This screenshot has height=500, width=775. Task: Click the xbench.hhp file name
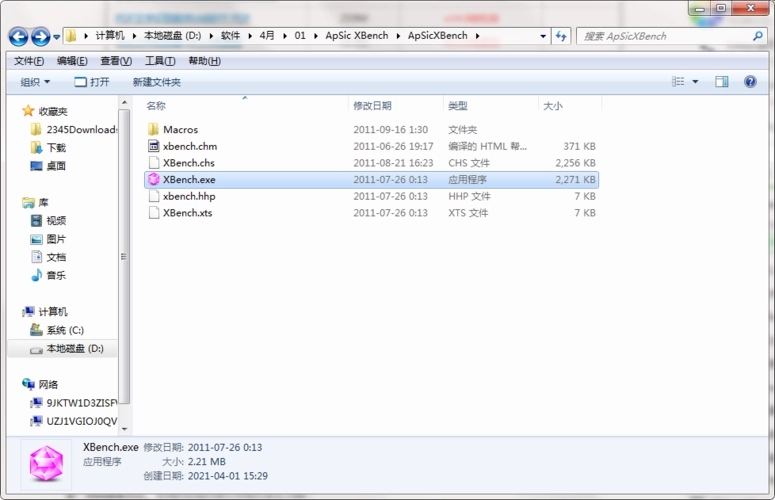click(x=189, y=196)
